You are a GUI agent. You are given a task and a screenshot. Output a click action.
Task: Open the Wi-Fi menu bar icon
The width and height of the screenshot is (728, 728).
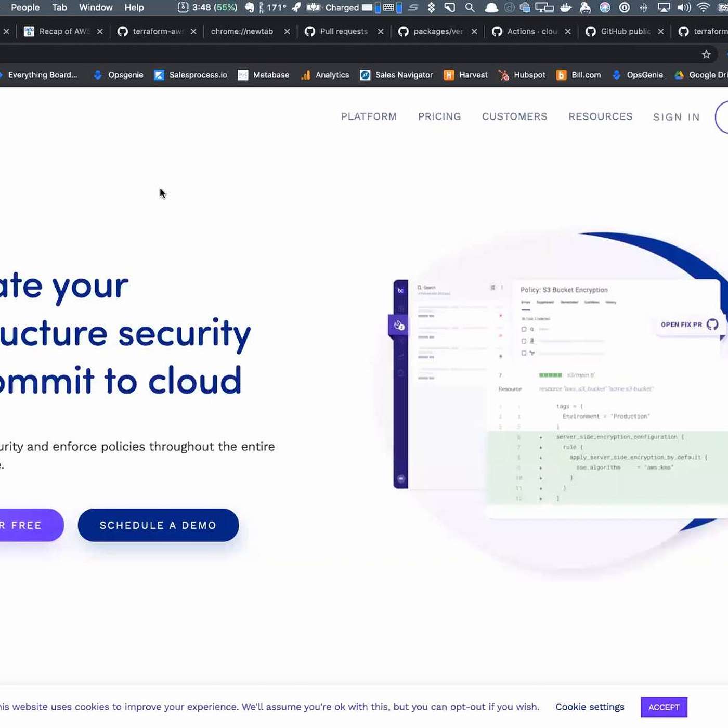(x=703, y=7)
